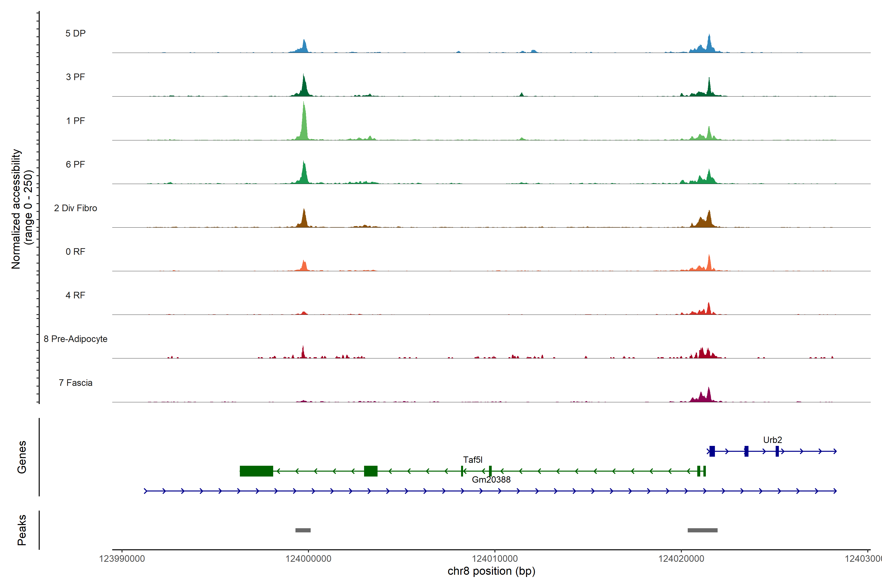Click the 7 Fascia track label
This screenshot has width=882, height=588.
pos(75,383)
